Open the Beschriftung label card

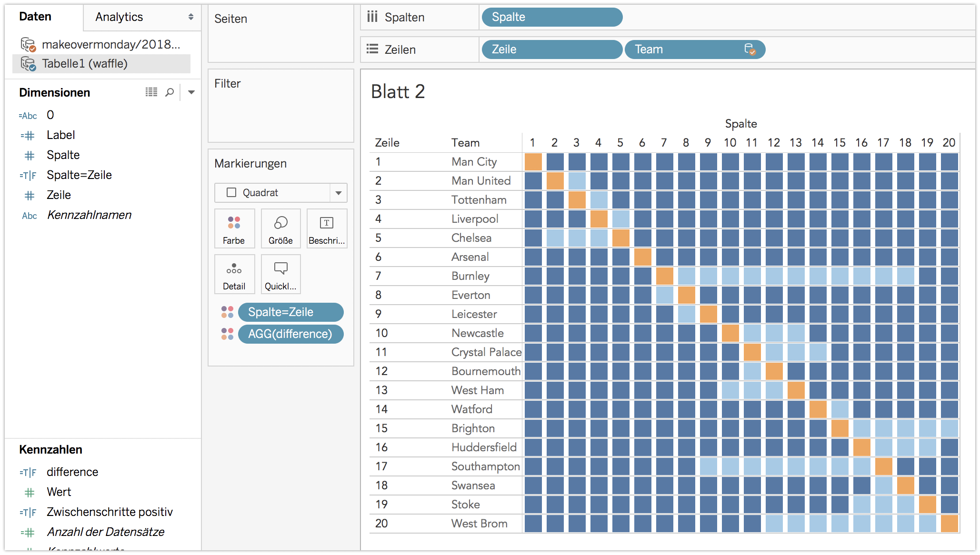(327, 228)
